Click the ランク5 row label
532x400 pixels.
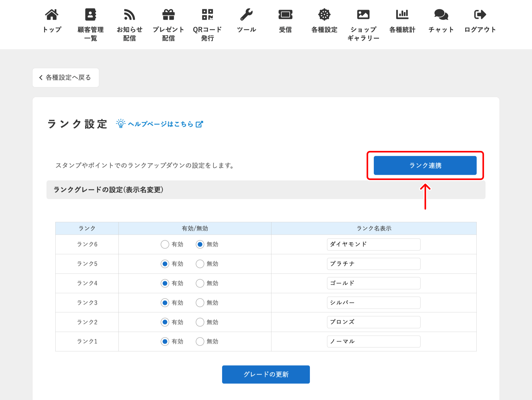[x=87, y=264]
